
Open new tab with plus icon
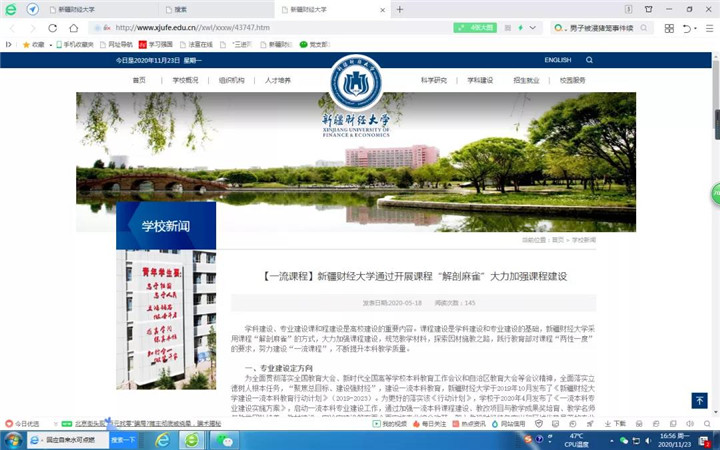400,9
